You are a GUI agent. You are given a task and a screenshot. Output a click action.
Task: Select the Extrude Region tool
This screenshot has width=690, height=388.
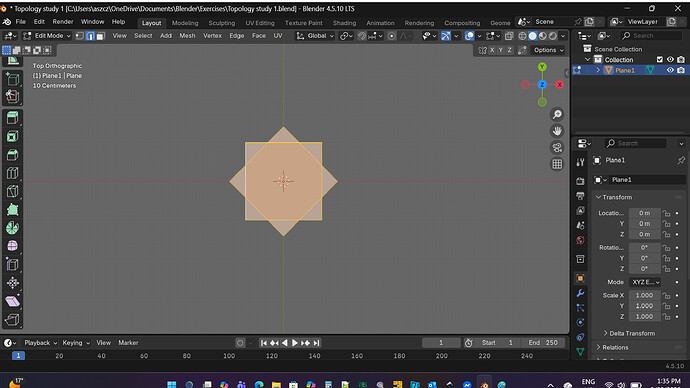(x=12, y=117)
